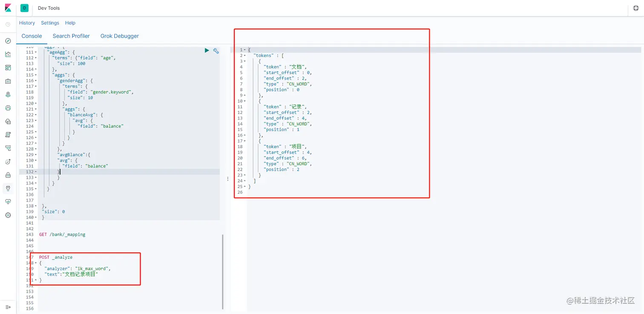
Task: Click the "token" : "记录" output line
Action: tap(285, 107)
